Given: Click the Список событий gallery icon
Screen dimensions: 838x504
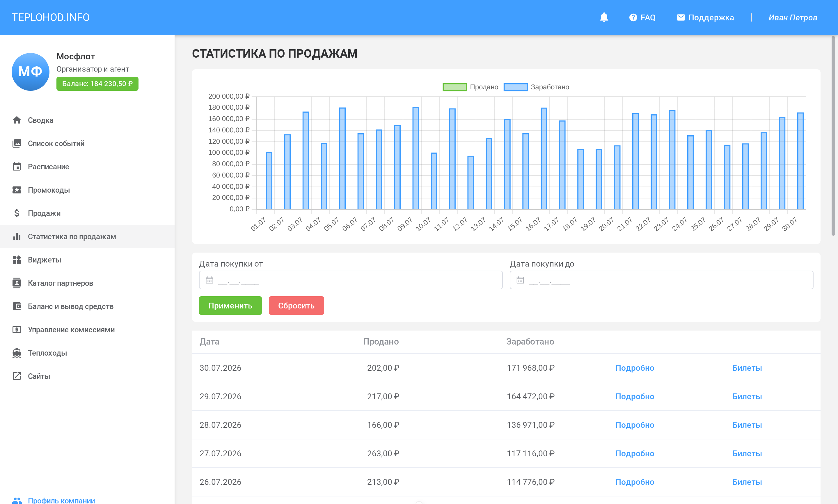Looking at the screenshot, I should 17,143.
